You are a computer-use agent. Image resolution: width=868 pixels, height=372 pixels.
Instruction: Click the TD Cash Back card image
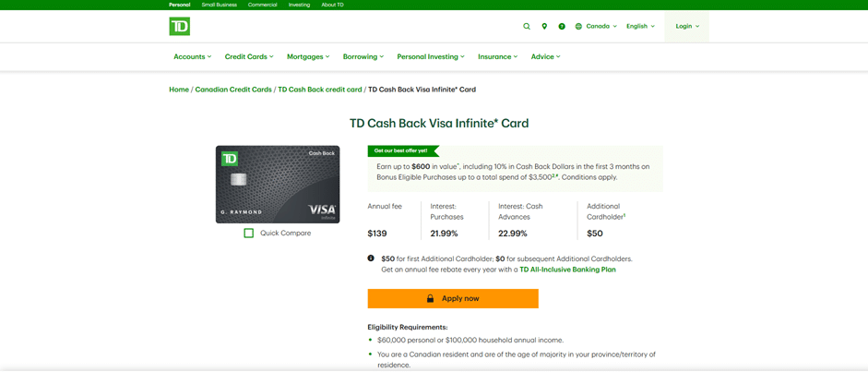click(x=278, y=185)
